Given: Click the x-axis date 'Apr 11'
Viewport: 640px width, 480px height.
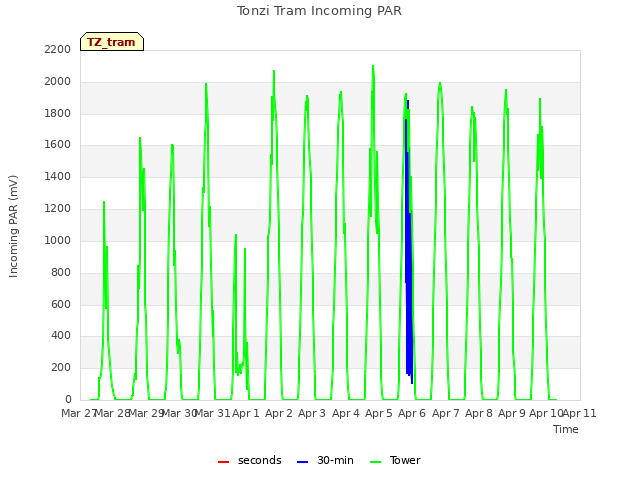Looking at the screenshot, I should pyautogui.click(x=580, y=413).
